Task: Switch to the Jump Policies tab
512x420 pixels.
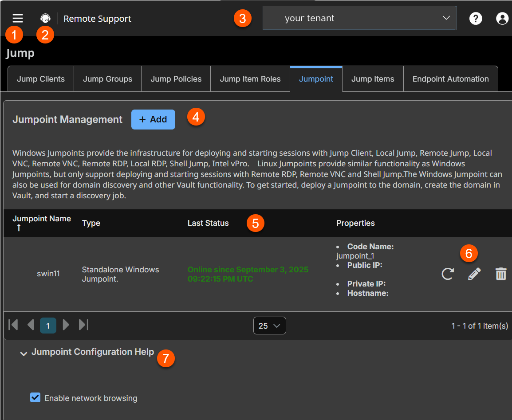Action: (176, 79)
